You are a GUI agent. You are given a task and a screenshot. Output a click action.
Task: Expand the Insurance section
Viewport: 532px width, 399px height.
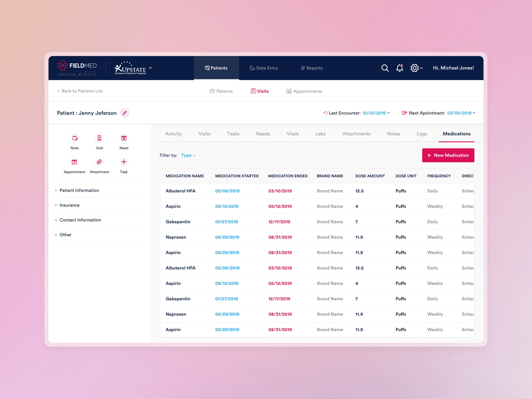tap(69, 205)
